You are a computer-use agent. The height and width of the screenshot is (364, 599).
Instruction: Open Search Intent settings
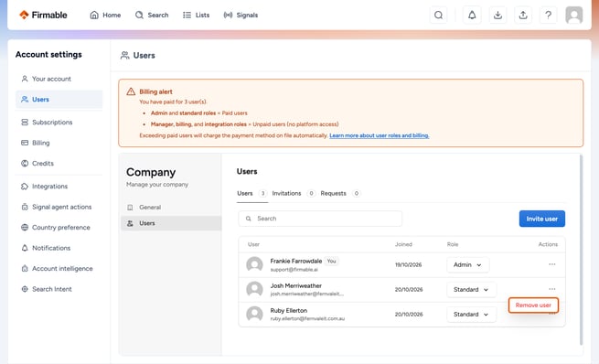click(59, 289)
